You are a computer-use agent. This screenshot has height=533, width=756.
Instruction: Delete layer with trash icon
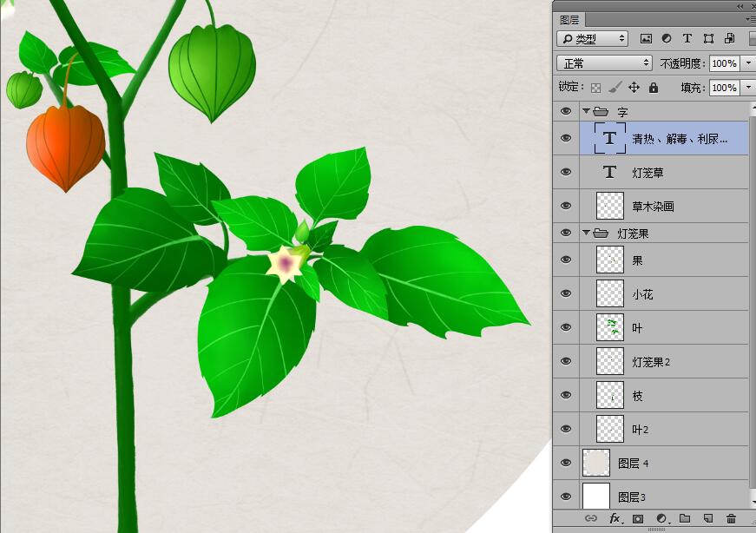tap(731, 518)
